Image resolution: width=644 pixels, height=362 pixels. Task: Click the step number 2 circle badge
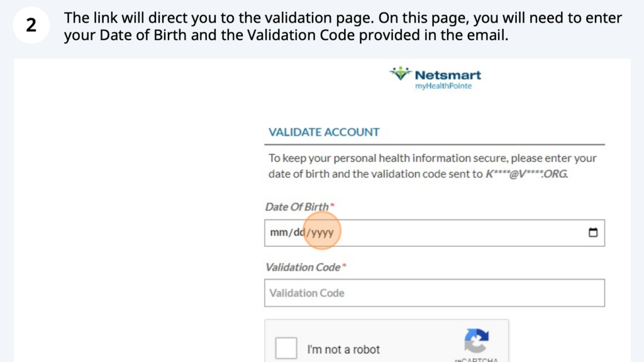(x=31, y=25)
